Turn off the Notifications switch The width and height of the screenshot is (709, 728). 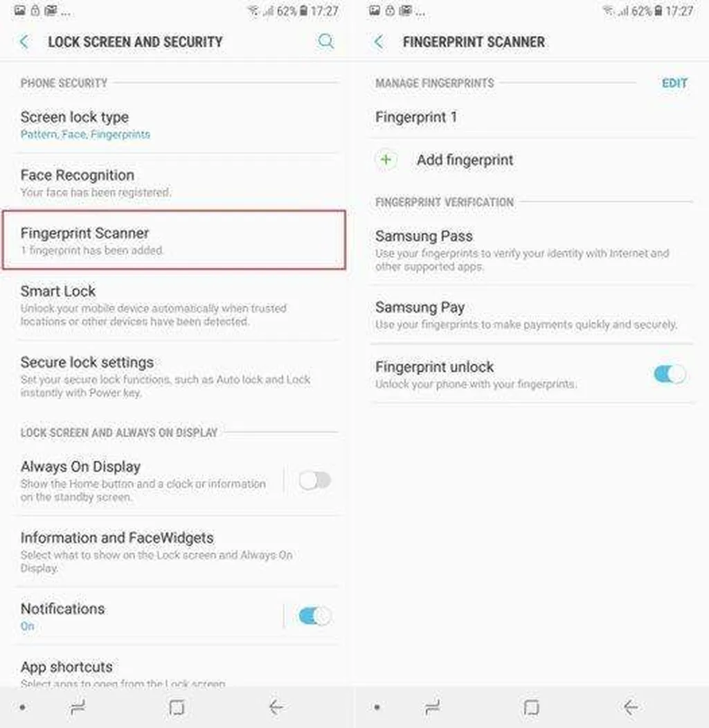[x=314, y=616]
